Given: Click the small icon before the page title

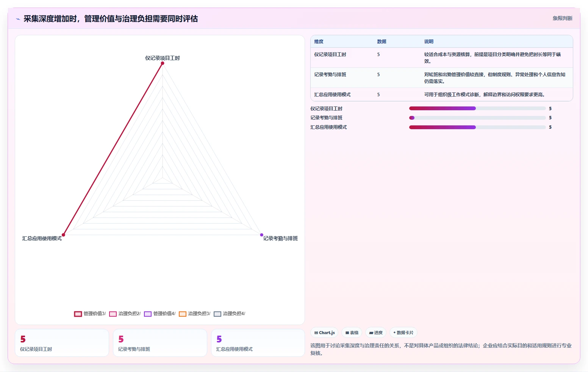Looking at the screenshot, I should (18, 19).
